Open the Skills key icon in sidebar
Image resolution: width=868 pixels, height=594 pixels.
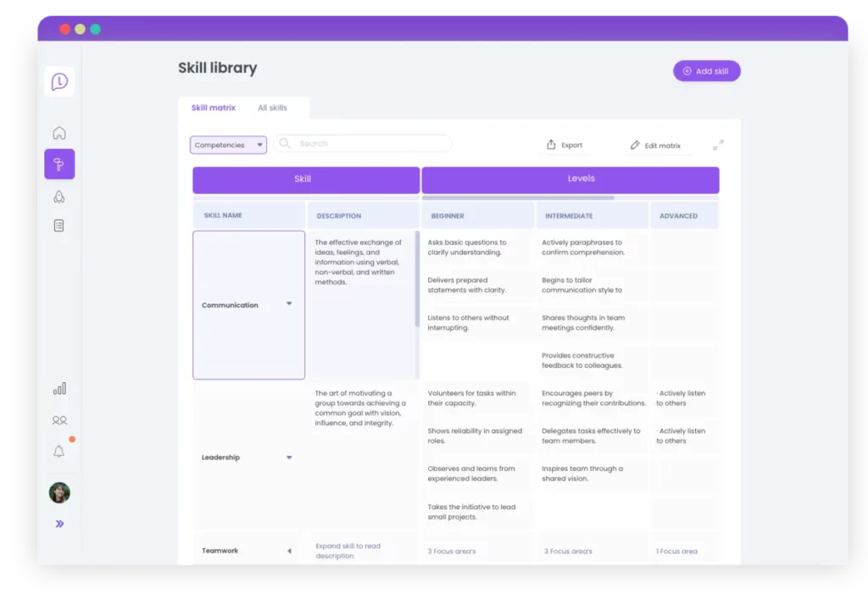click(59, 164)
